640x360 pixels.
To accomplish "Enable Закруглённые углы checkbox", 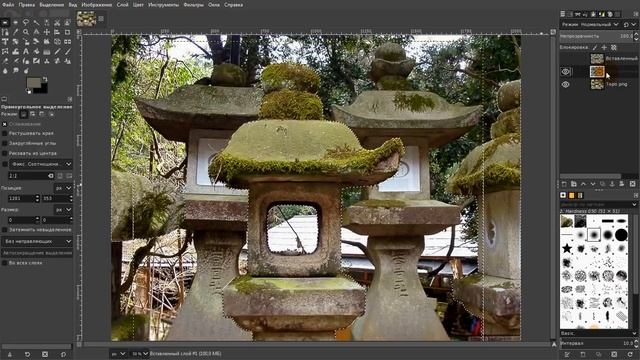I will (4, 143).
